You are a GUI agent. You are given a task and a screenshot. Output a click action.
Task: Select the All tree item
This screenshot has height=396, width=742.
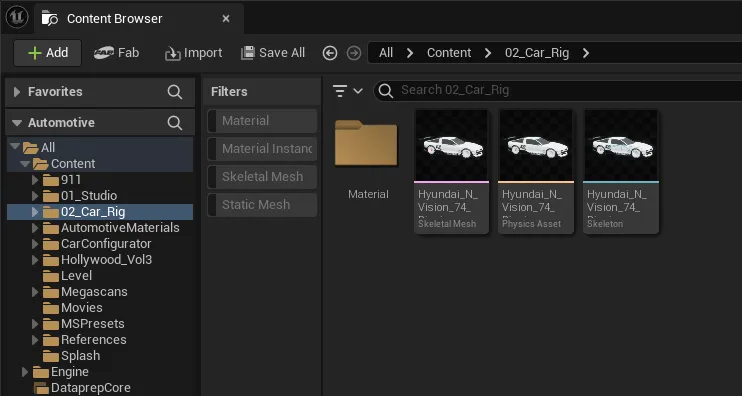[100, 148]
